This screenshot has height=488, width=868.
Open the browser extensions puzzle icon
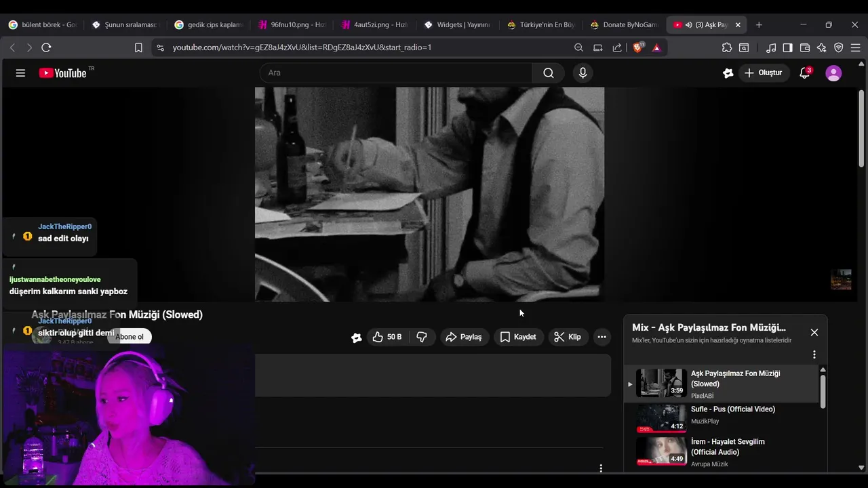[727, 47]
